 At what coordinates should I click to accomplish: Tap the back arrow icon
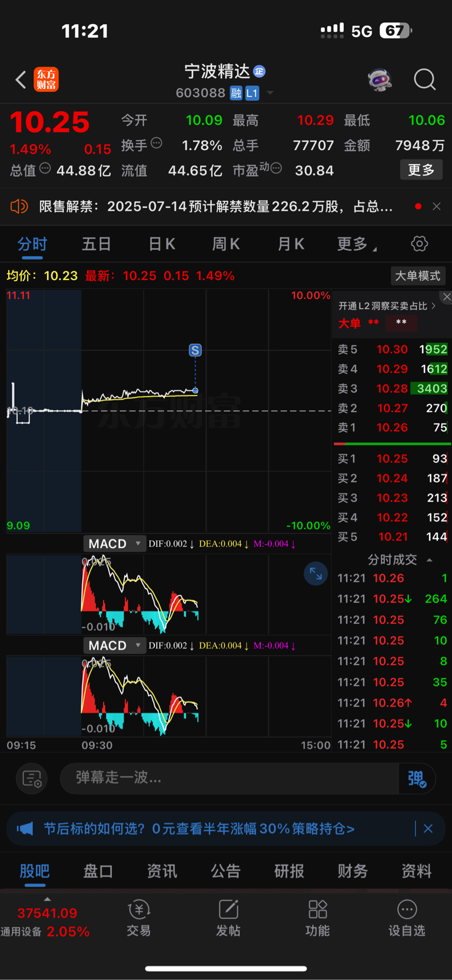[21, 79]
